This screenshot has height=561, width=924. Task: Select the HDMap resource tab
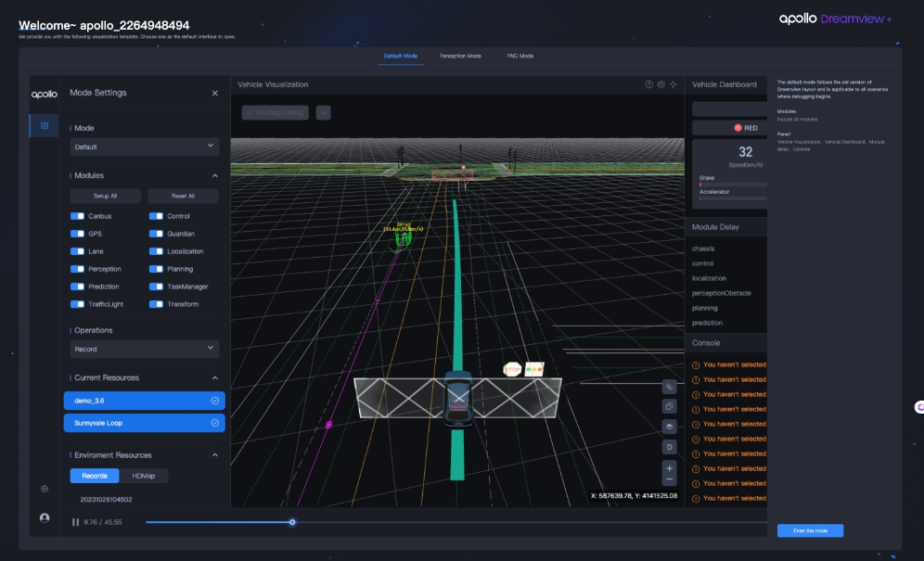click(x=144, y=476)
